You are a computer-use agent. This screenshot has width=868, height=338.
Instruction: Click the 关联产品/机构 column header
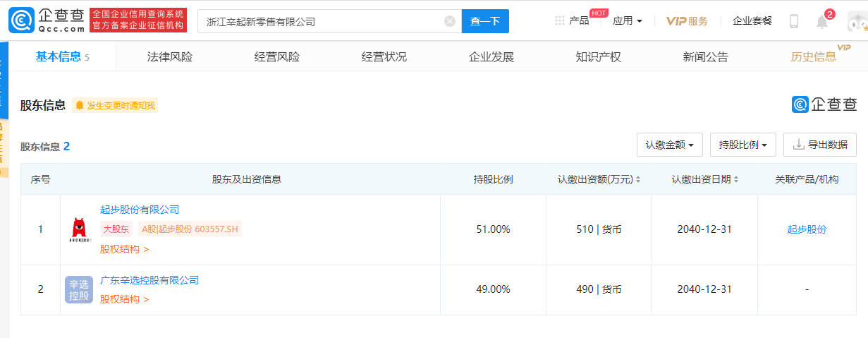click(x=807, y=179)
